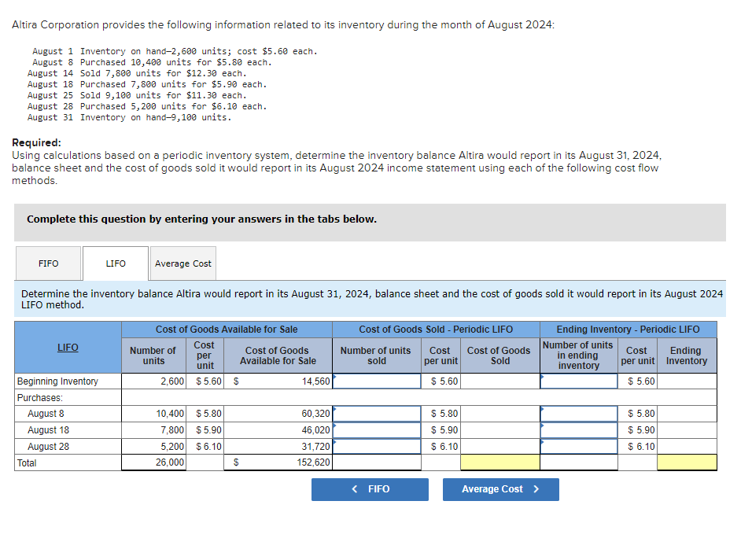Click units sold field for August 18
The height and width of the screenshot is (560, 752).
377,430
